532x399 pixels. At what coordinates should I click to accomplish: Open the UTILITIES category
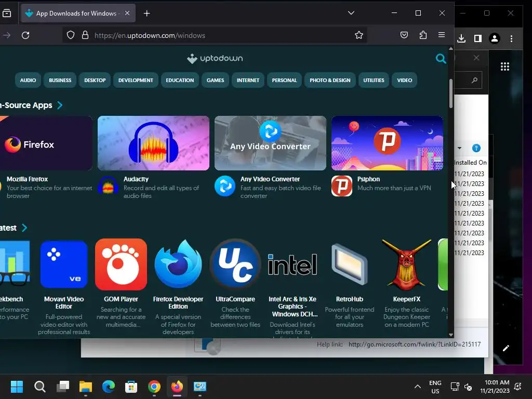(374, 81)
